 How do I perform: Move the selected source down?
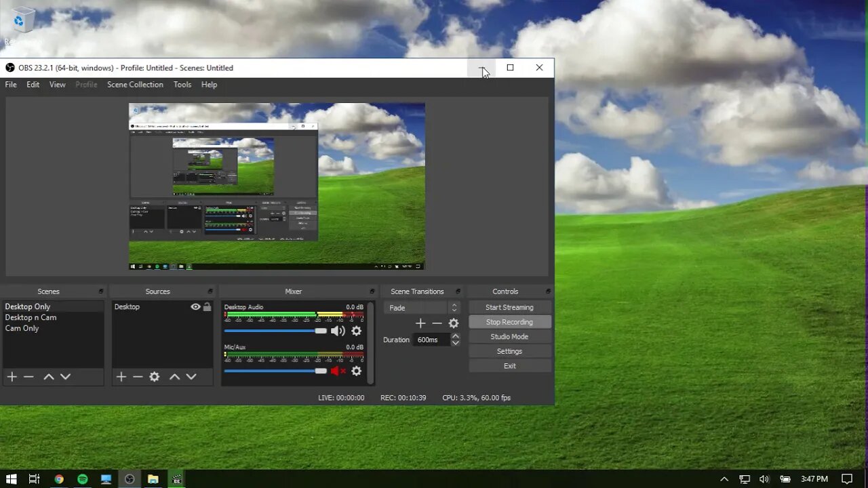tap(191, 377)
